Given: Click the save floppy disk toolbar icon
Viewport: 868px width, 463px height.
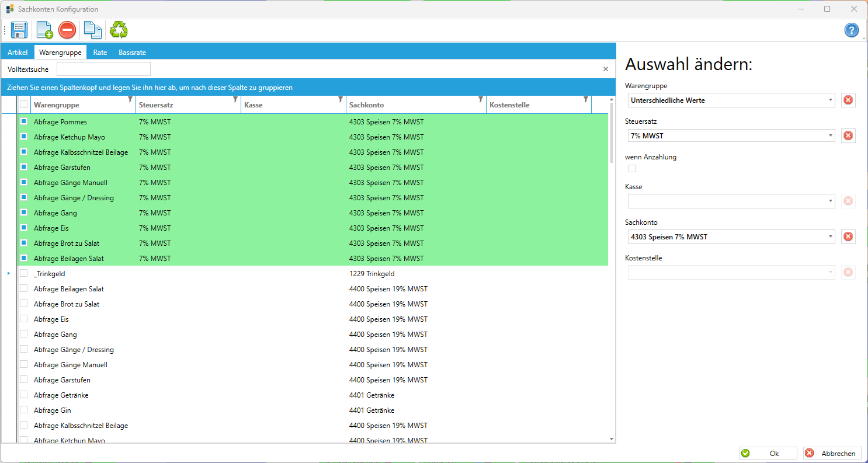Looking at the screenshot, I should 19,30.
